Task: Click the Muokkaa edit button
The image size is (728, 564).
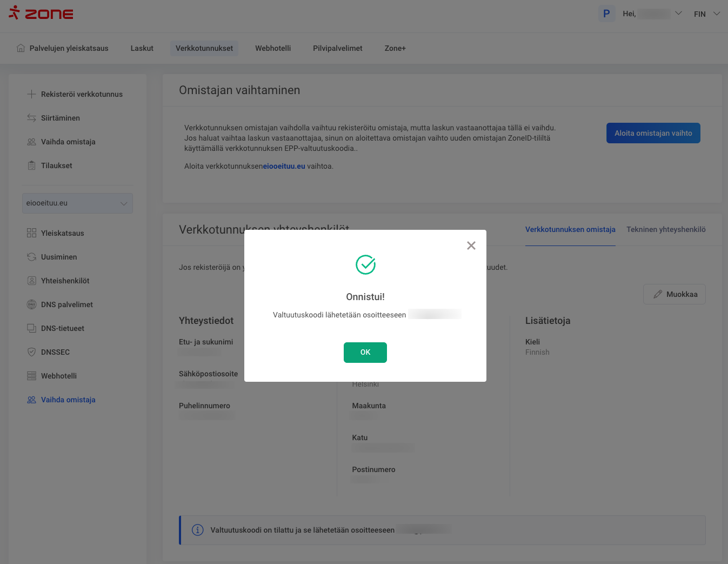Action: click(674, 294)
